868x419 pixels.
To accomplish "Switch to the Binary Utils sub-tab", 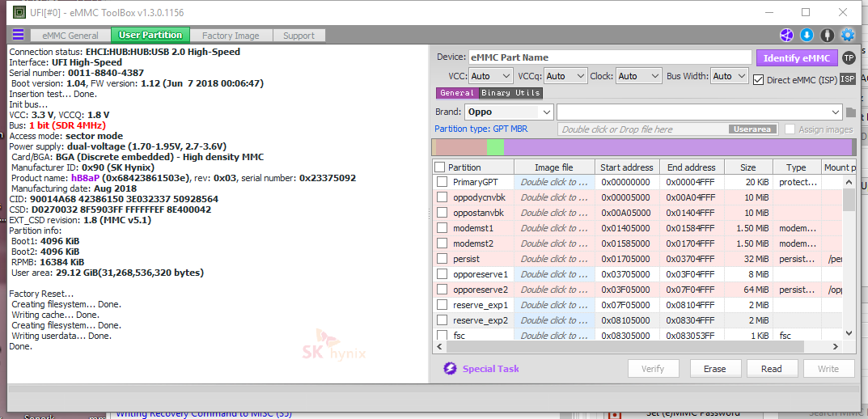I will [x=510, y=93].
